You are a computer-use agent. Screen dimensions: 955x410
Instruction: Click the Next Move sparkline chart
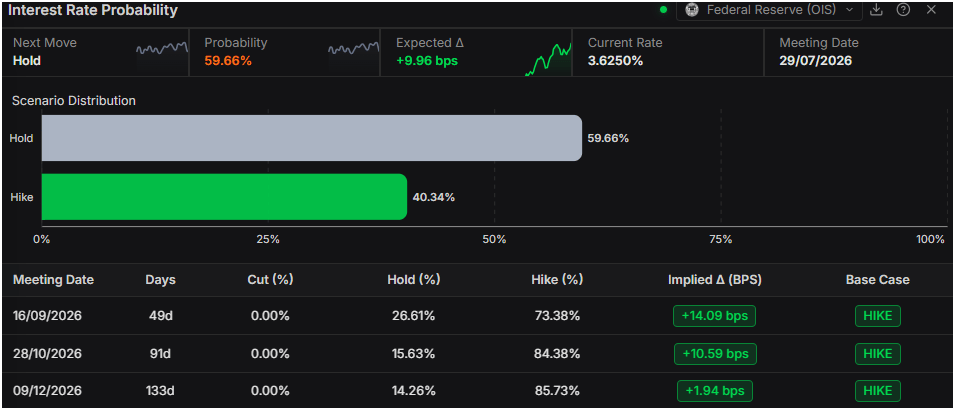click(161, 49)
